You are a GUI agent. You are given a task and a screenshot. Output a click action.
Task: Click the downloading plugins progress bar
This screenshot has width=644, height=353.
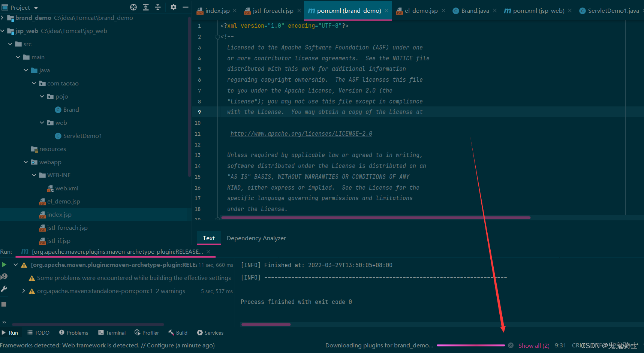471,346
